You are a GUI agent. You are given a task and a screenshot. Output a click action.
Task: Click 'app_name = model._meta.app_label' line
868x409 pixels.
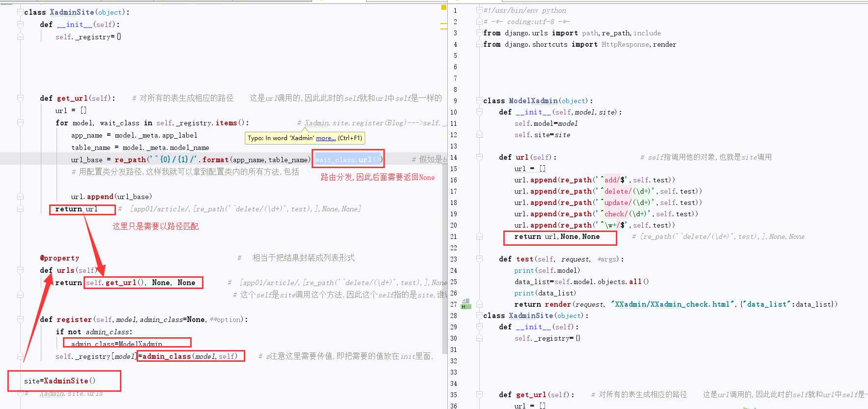coord(134,135)
